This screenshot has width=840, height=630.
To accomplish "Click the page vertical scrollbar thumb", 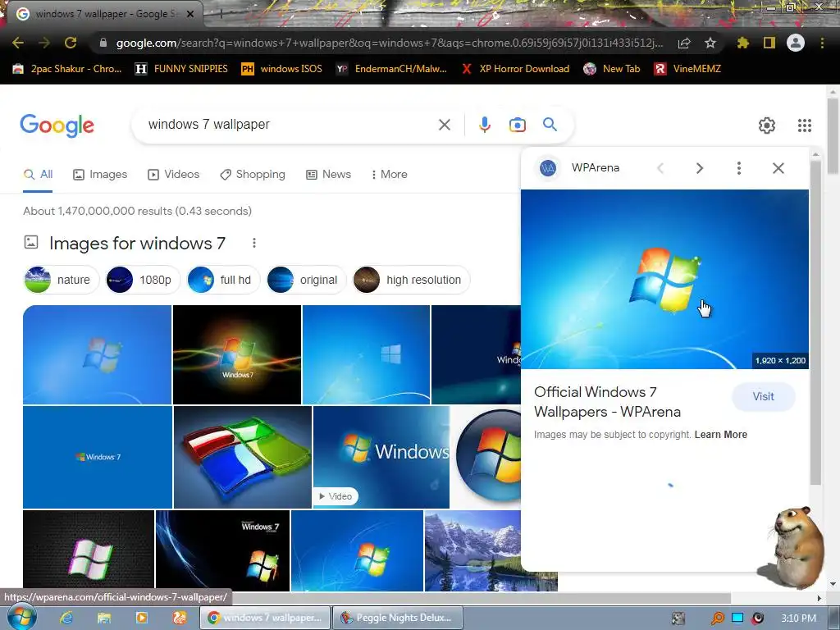I will [833, 137].
